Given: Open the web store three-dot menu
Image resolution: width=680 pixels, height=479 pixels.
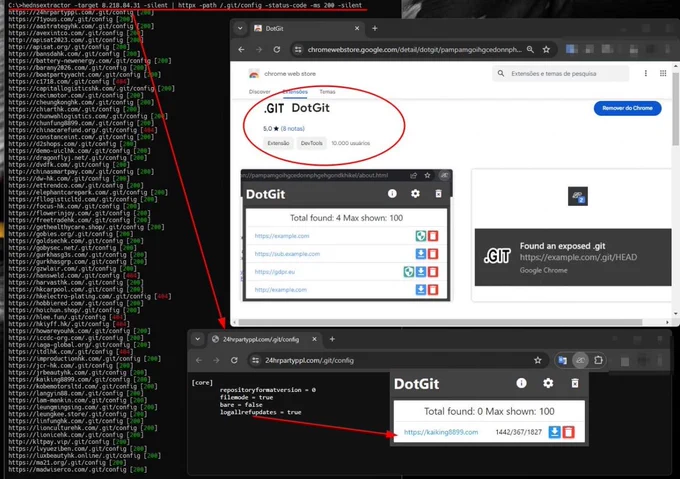Looking at the screenshot, I should 646,74.
